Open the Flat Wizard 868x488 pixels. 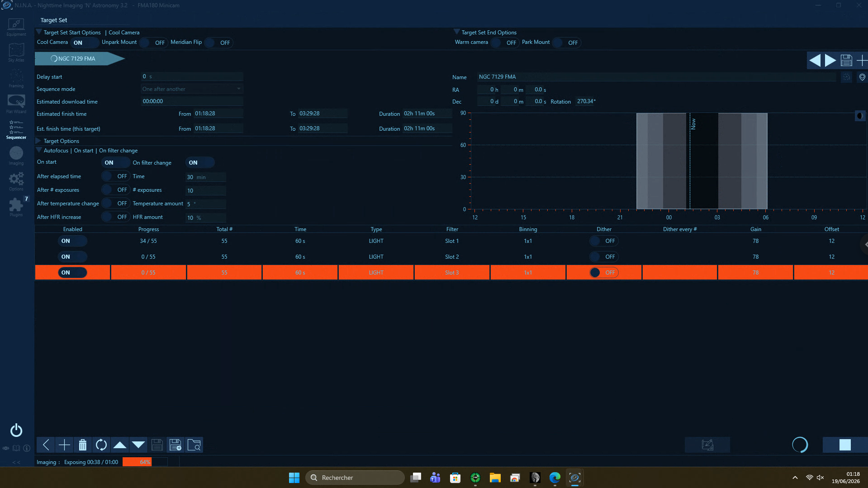coord(16,104)
